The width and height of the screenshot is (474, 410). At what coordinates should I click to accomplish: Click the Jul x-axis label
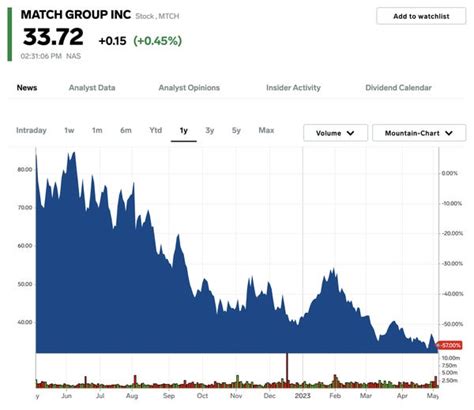click(100, 396)
